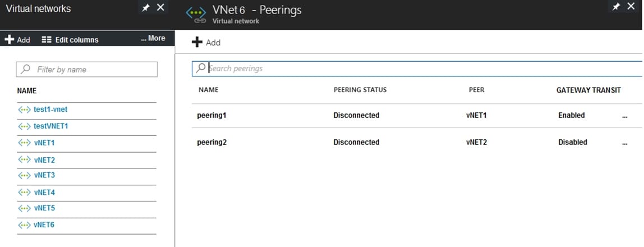Open context menu for peering2 row
Image resolution: width=644 pixels, height=247 pixels.
pos(624,143)
